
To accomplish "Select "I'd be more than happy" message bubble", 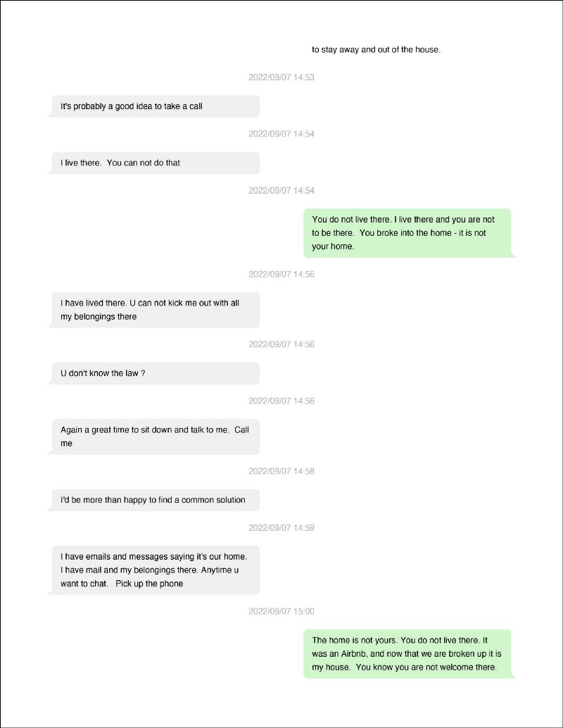I will [x=155, y=500].
